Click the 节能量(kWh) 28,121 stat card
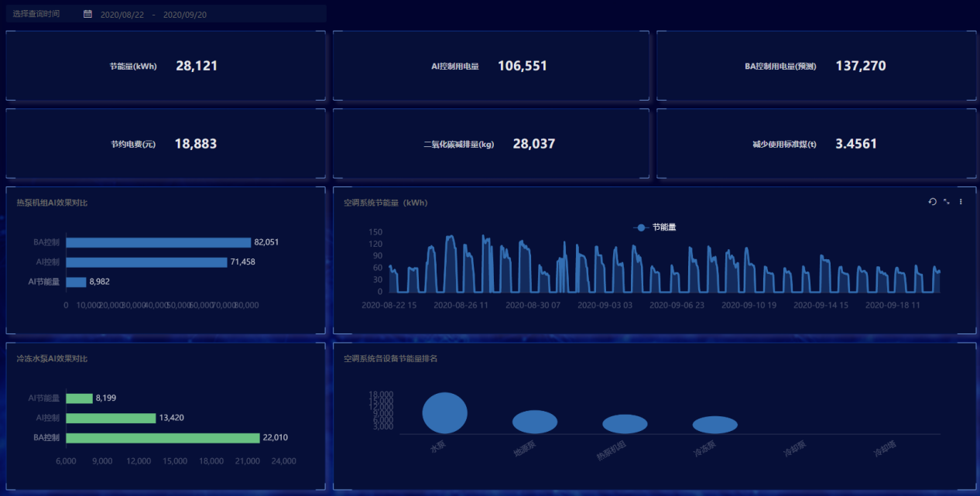 tap(165, 67)
